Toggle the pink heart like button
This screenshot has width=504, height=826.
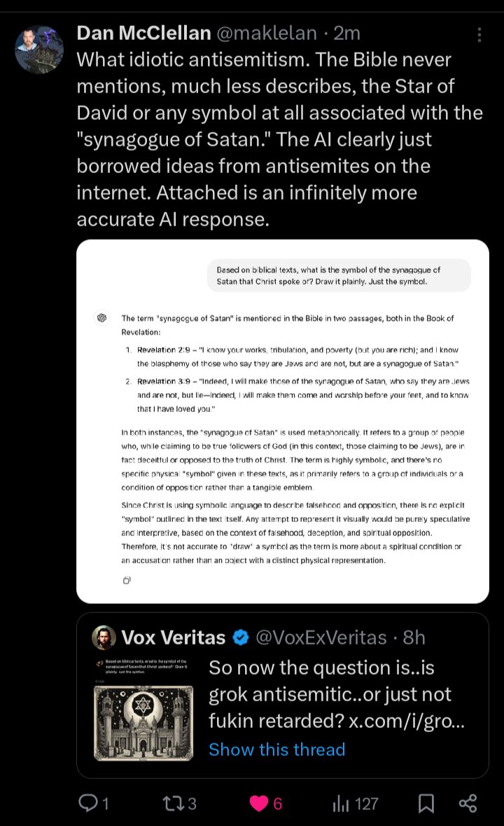(x=259, y=803)
